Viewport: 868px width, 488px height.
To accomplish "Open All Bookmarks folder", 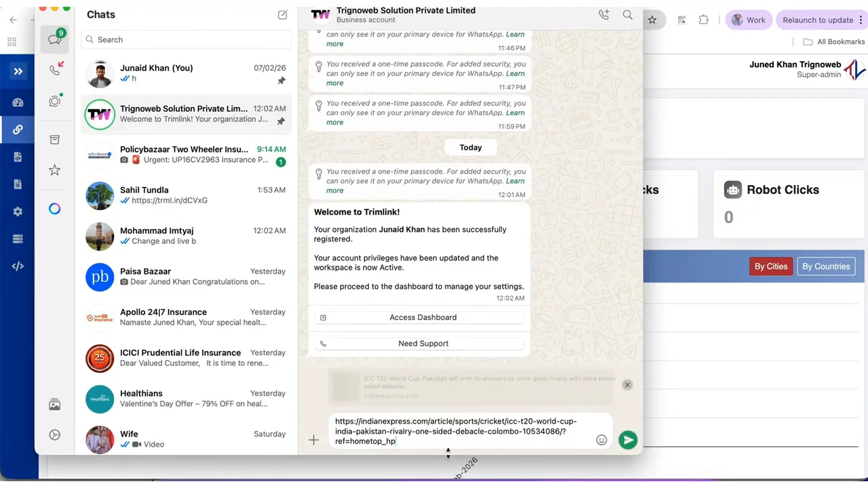I will coord(833,42).
